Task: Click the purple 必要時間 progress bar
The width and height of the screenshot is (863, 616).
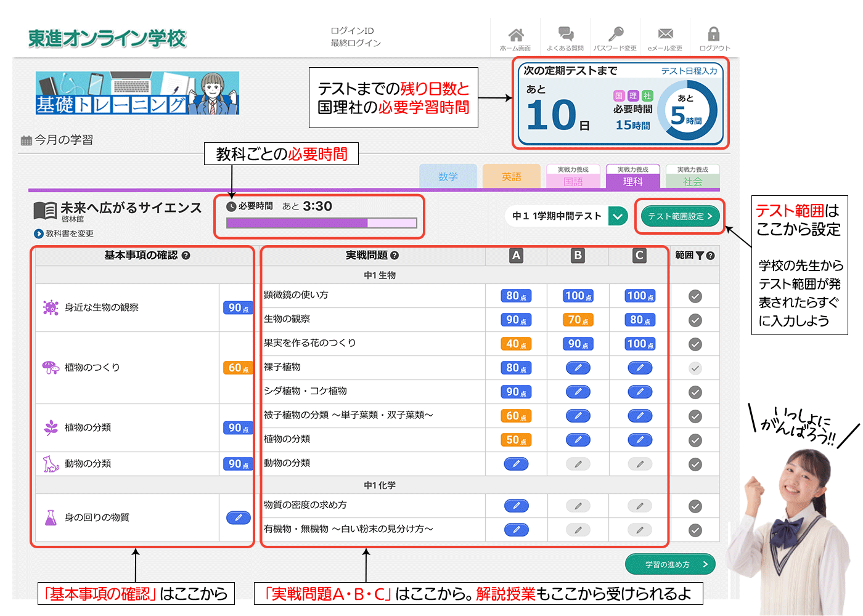Action: click(321, 223)
